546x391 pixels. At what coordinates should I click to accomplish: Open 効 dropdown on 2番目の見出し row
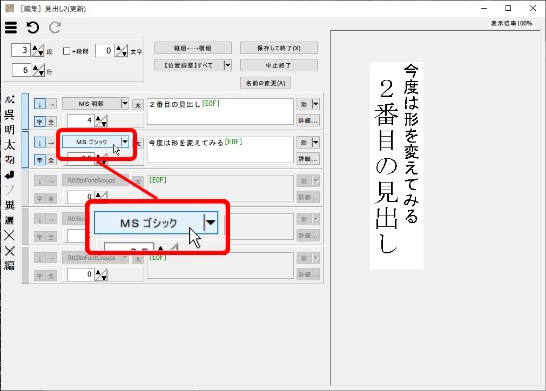coord(315,104)
